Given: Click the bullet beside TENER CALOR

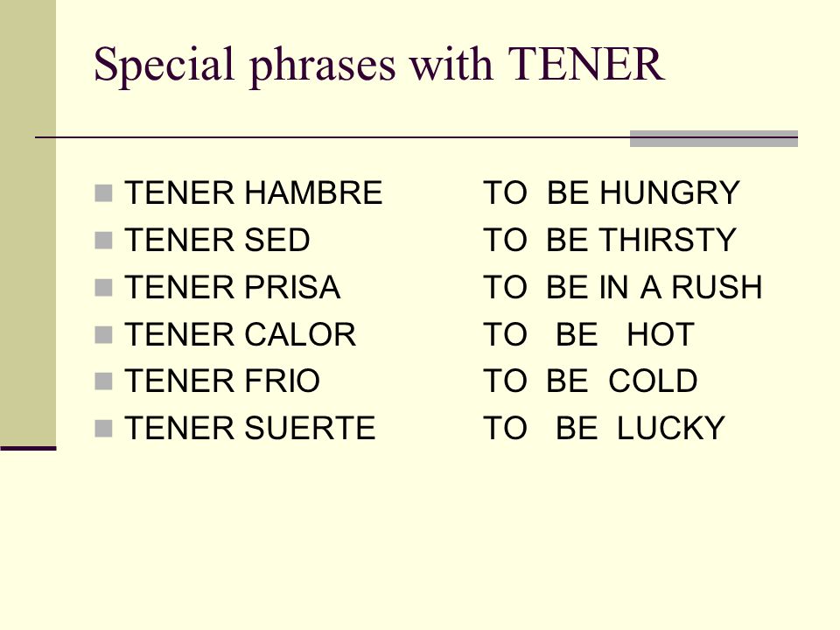Looking at the screenshot, I should tap(103, 335).
